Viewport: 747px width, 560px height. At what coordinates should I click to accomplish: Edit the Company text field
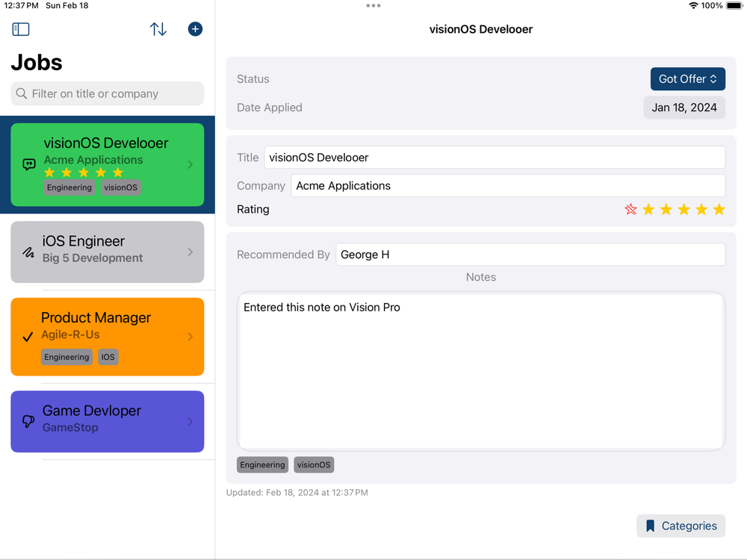tap(508, 186)
